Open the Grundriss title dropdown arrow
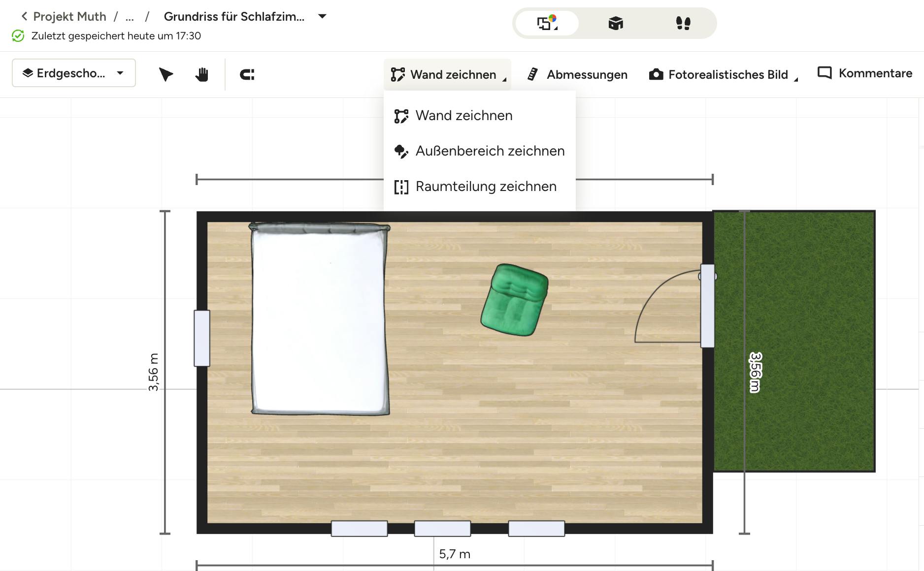 (322, 16)
